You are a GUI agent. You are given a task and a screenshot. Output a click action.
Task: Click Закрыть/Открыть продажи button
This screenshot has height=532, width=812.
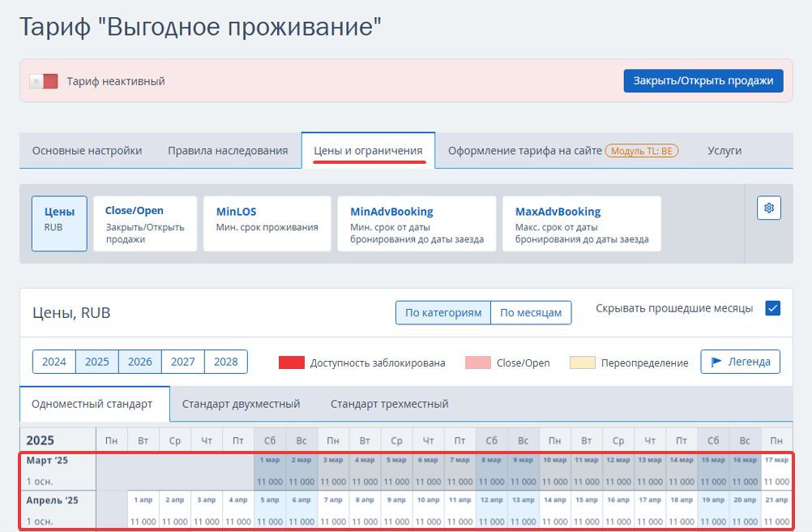703,80
